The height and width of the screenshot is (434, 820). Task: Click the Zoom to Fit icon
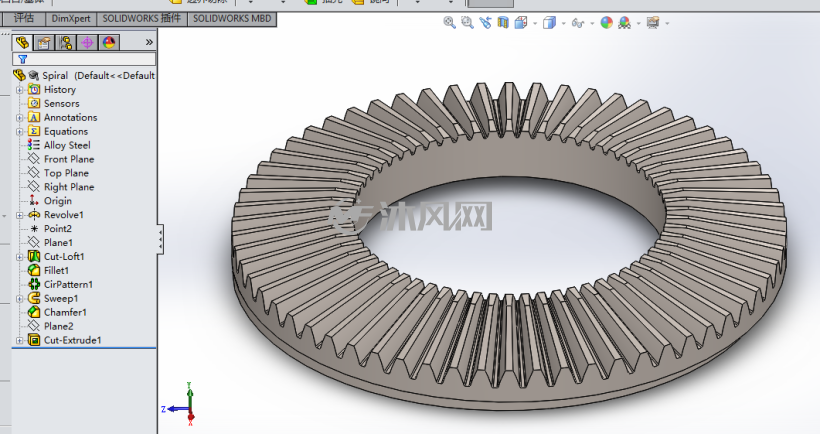[x=449, y=22]
